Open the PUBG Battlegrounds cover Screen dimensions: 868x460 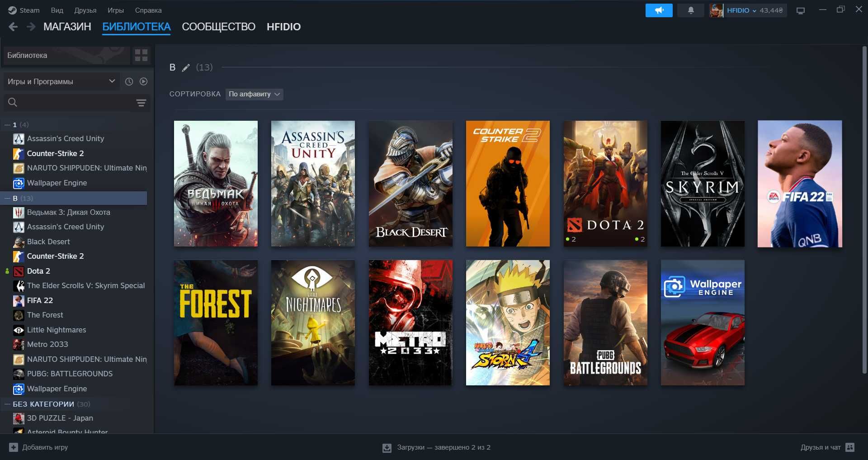(x=605, y=323)
